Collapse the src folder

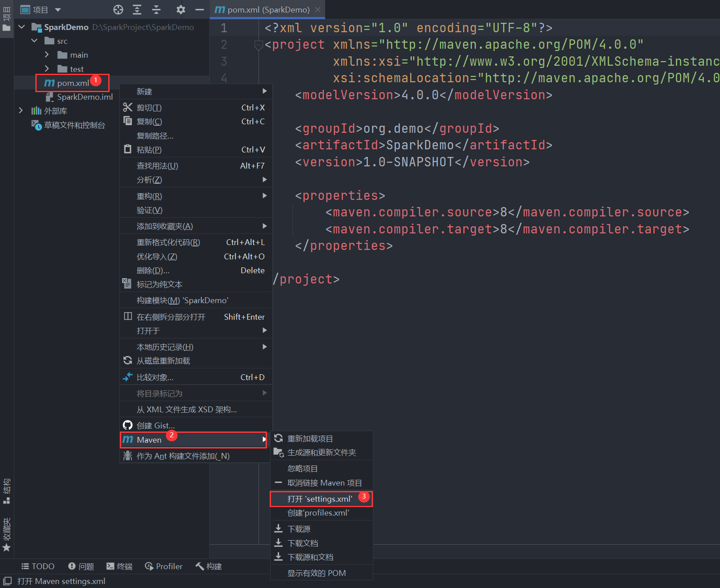tap(34, 41)
